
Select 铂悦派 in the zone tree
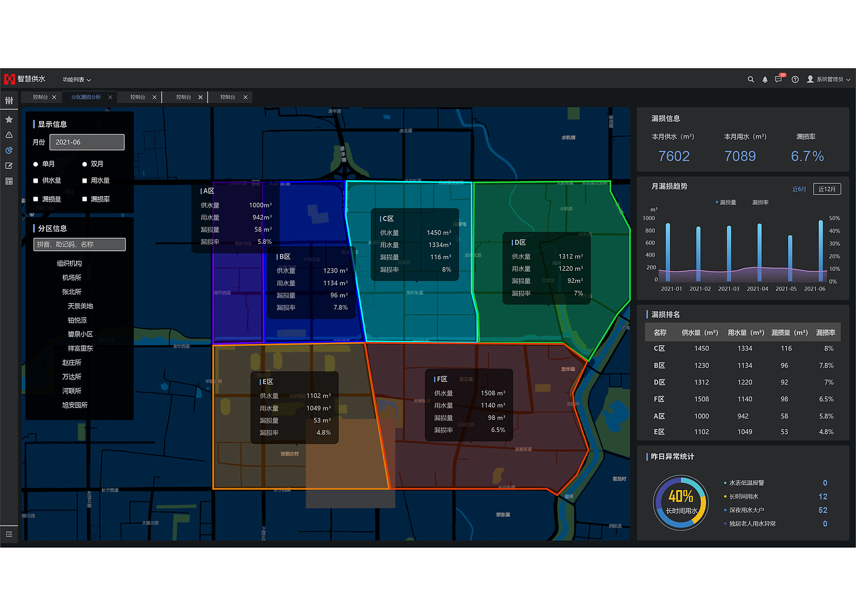[x=77, y=320]
